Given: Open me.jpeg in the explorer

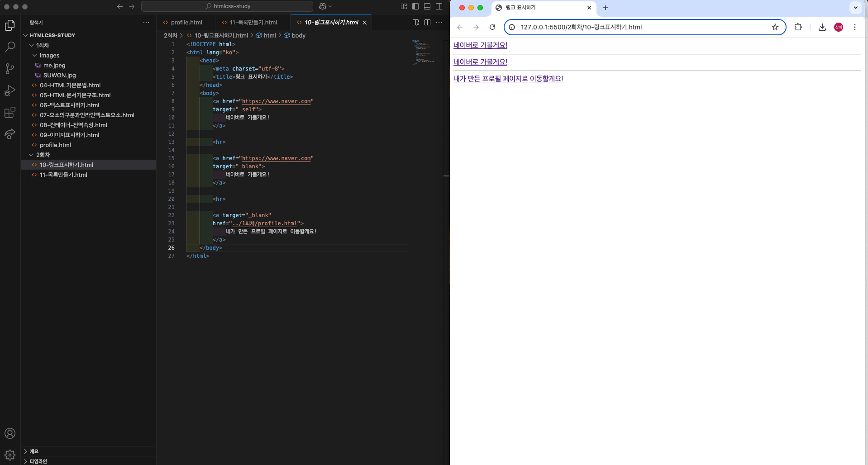Looking at the screenshot, I should click(88, 65).
